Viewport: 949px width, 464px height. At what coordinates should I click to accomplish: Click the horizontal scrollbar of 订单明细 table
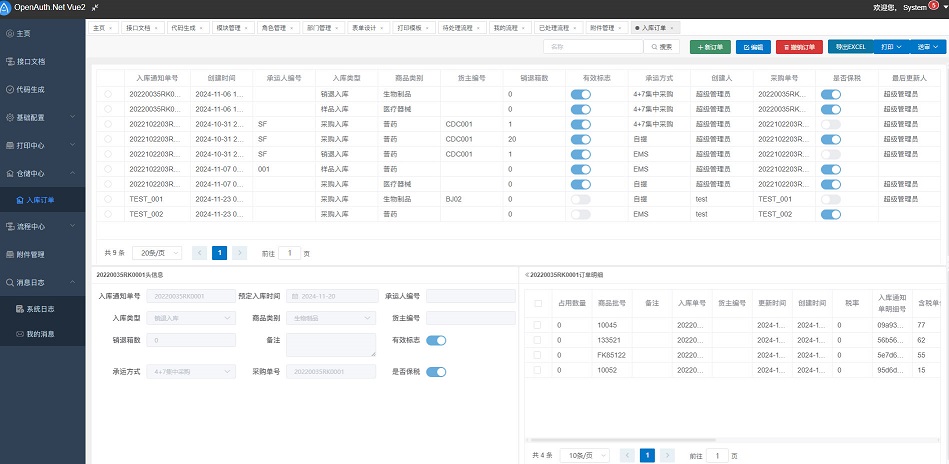(622, 440)
